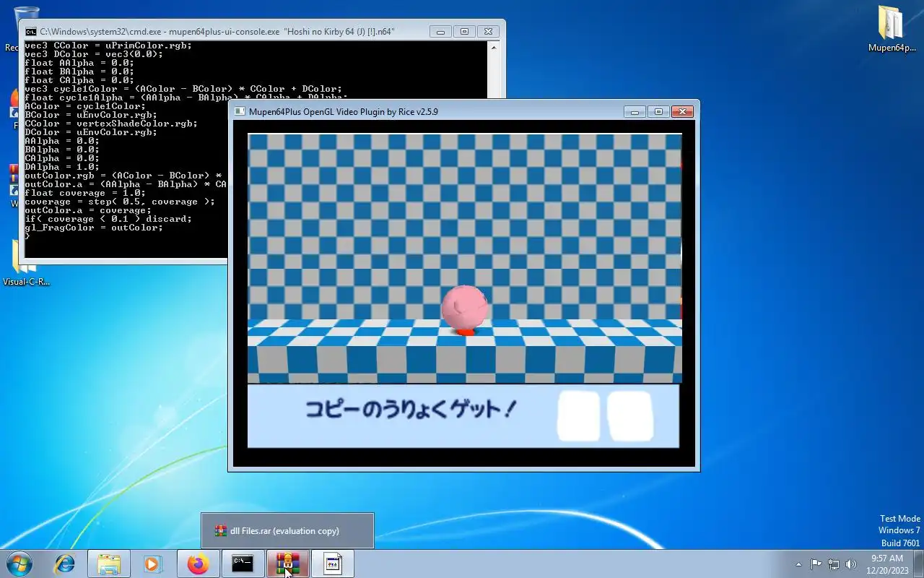Click the first white ability slot box

click(x=579, y=416)
